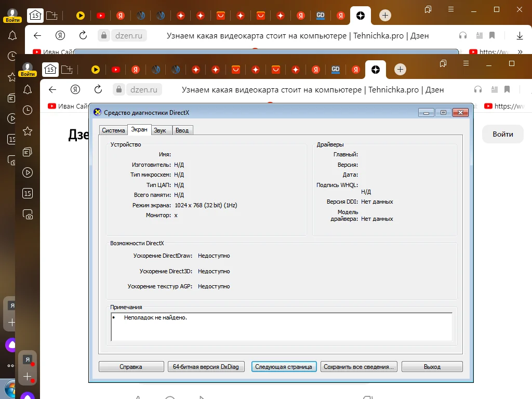Click Сохранить все сведения button
Viewport: 532px width, 399px height.
pyautogui.click(x=358, y=367)
